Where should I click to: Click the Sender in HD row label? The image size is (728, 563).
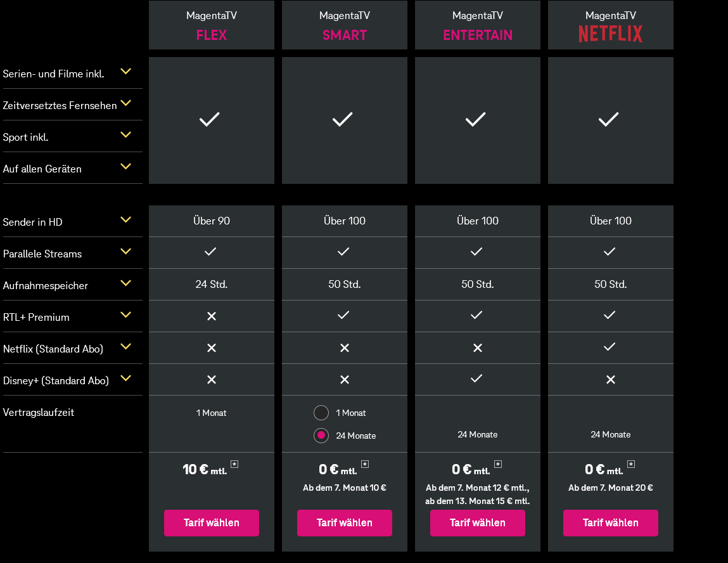[32, 222]
